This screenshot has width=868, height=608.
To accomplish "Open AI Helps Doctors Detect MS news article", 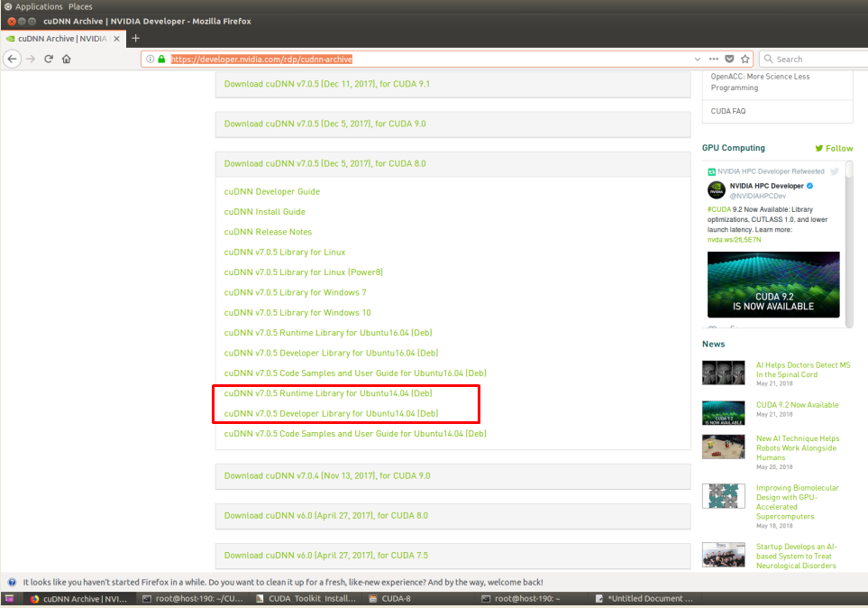I will click(x=803, y=370).
